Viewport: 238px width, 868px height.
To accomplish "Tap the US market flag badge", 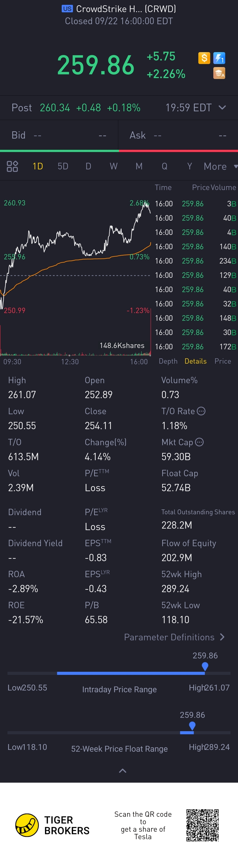I will 67,9.
